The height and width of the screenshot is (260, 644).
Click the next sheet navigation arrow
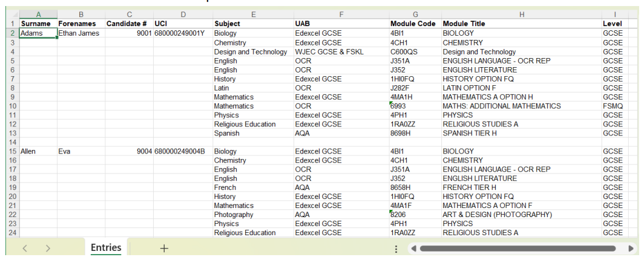[x=47, y=249]
